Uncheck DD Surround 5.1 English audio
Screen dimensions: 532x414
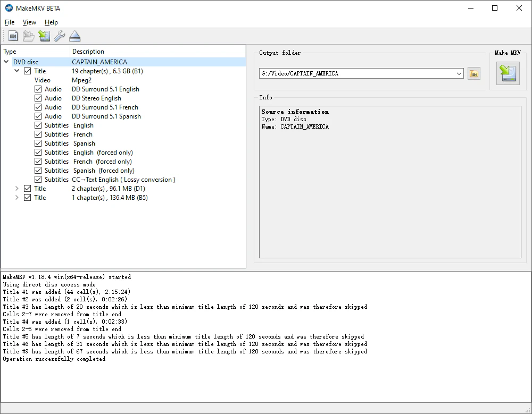pyautogui.click(x=38, y=89)
